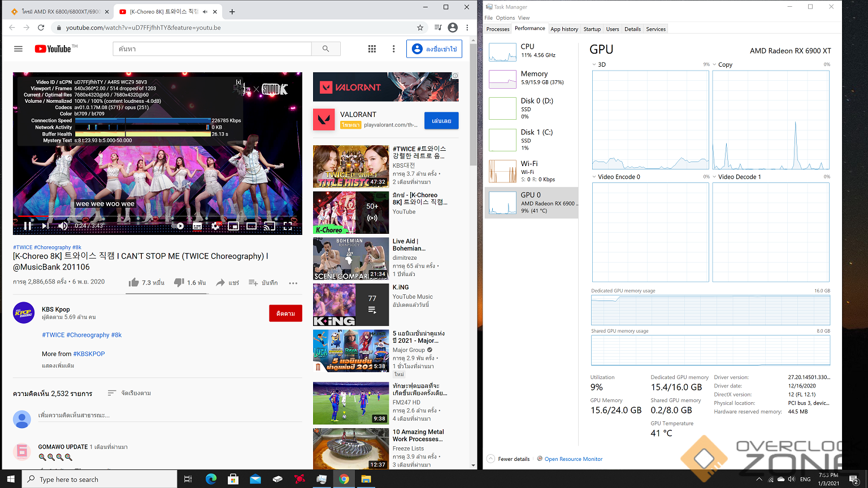Image resolution: width=868 pixels, height=488 pixels.
Task: Close the stats for nerds overlay
Action: coord(238,82)
